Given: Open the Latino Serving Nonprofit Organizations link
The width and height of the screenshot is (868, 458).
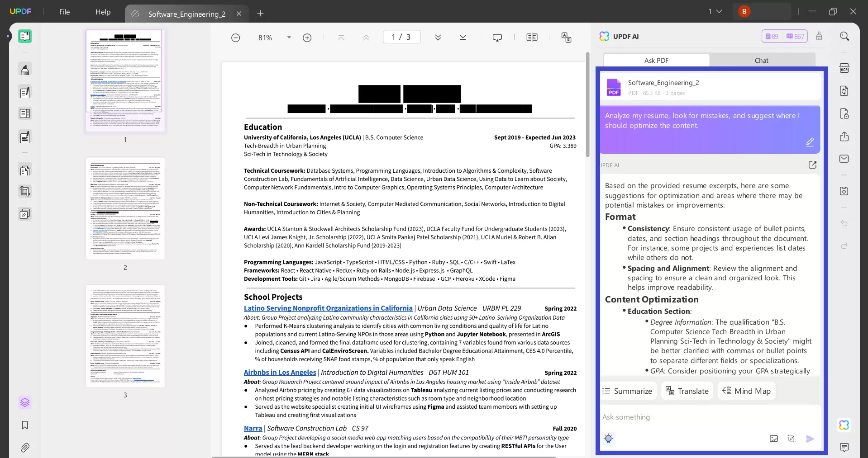Looking at the screenshot, I should [x=328, y=308].
